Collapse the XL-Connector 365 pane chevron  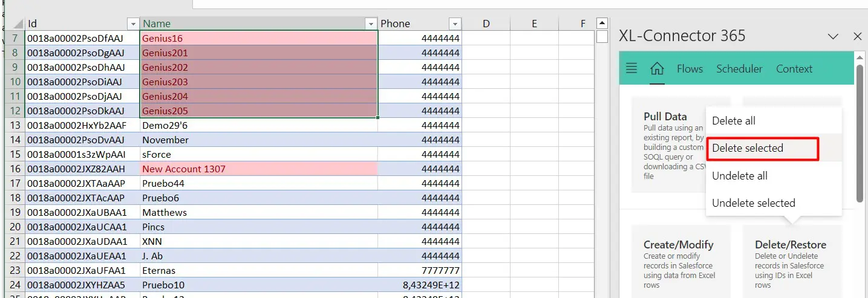click(833, 37)
